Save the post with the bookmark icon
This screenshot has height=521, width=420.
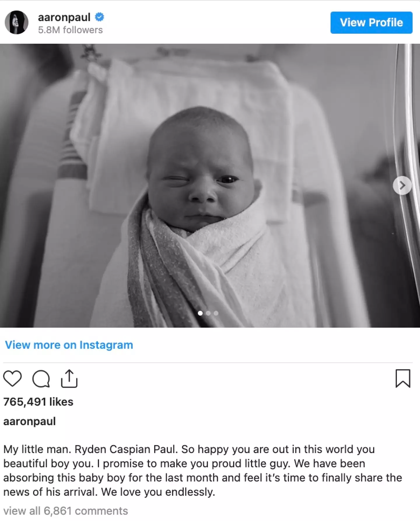coord(403,379)
